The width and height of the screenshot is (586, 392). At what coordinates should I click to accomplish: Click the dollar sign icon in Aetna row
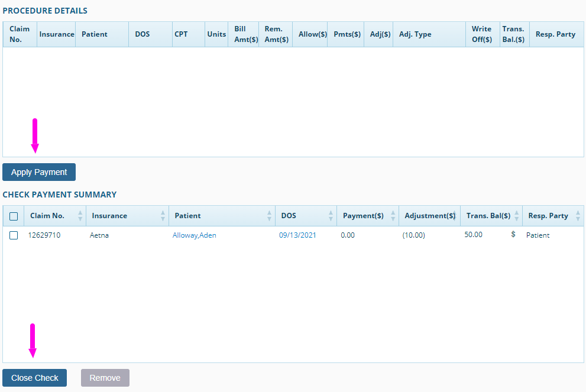[x=513, y=234]
